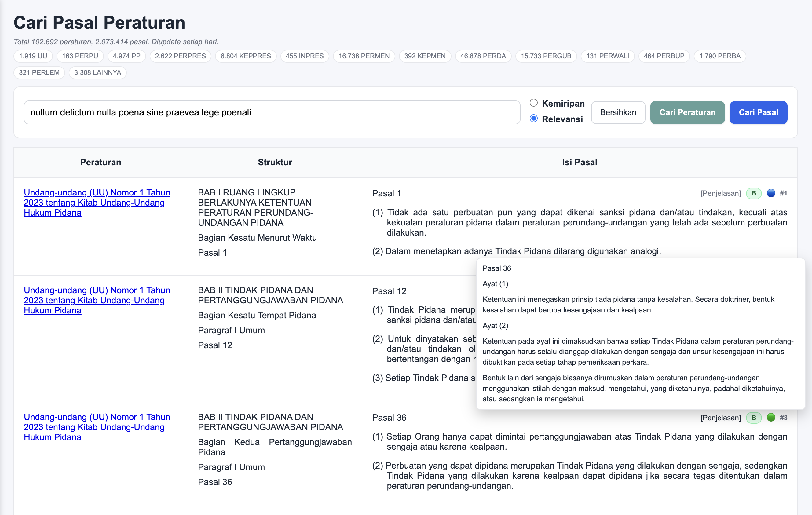This screenshot has height=515, width=812.
Task: Click the Cari Peraturan button
Action: (x=687, y=112)
